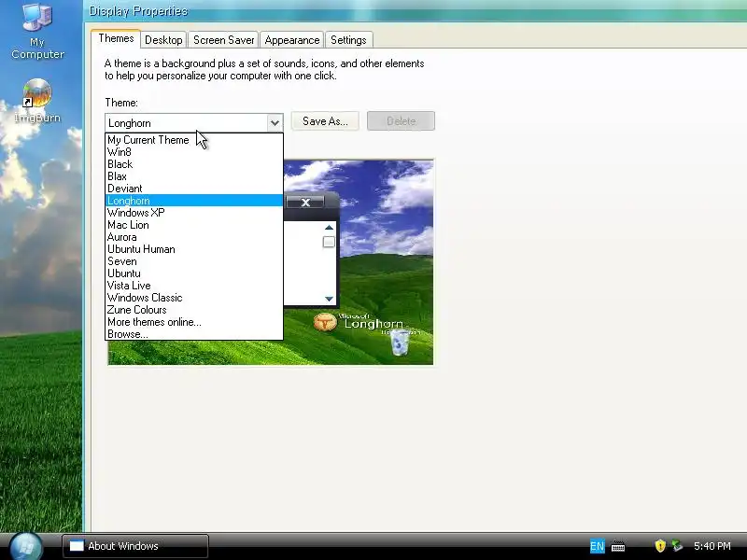747x560 pixels.
Task: Select the Black theme
Action: (x=194, y=164)
